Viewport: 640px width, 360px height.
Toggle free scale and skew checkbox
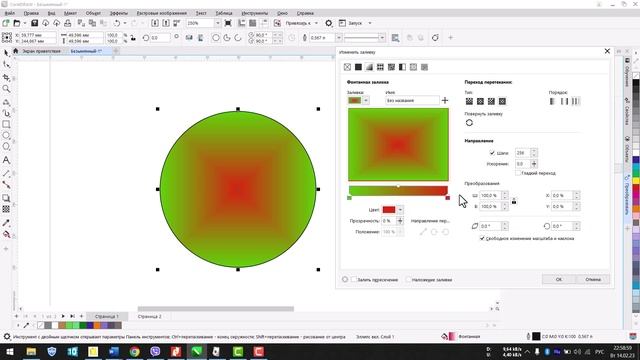[482, 238]
